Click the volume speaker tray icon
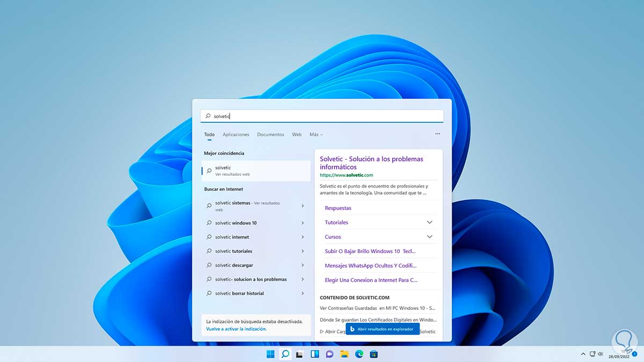Screen dimensions: 644x362 click(601, 354)
